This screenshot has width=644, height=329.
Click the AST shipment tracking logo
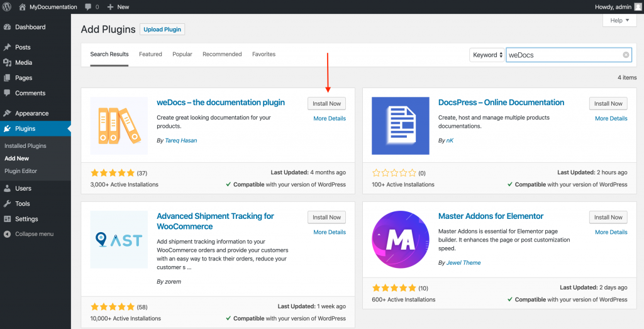(x=119, y=240)
